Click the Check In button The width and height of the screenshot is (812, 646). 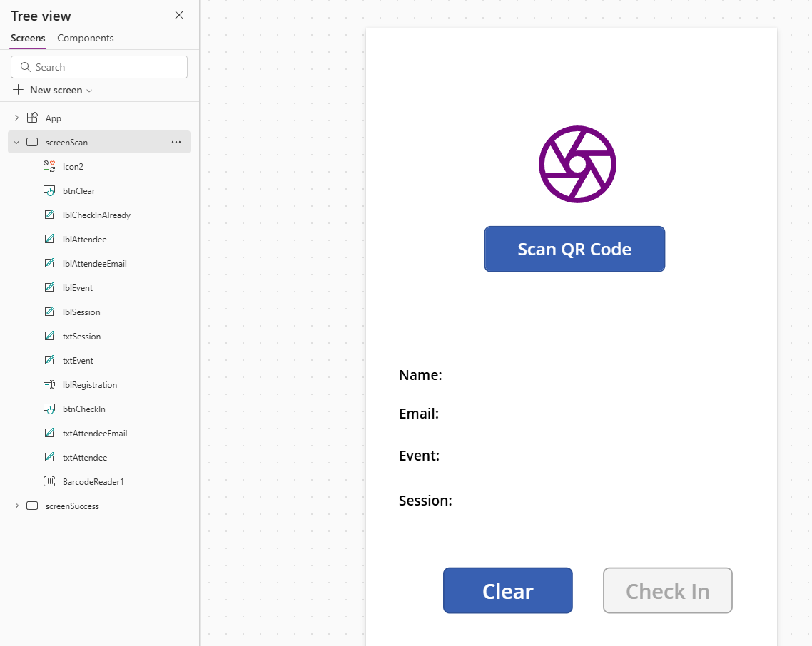667,591
